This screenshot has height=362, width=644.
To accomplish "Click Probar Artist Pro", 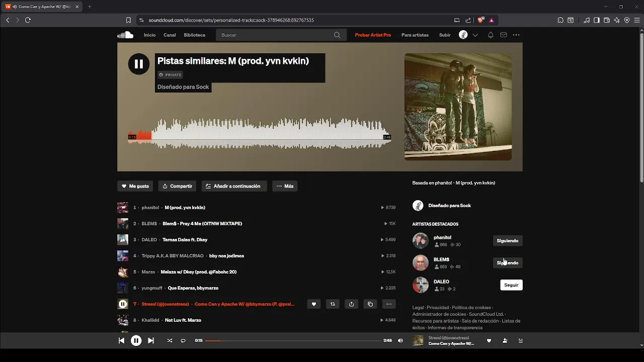I will click(x=373, y=35).
